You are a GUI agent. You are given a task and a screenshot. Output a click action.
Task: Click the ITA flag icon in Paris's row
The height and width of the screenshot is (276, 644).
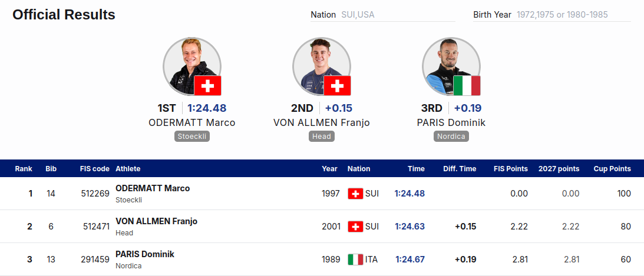tap(355, 259)
